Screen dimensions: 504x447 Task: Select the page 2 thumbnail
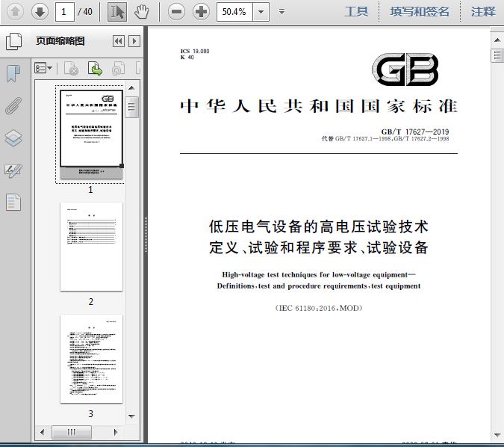[x=91, y=247]
